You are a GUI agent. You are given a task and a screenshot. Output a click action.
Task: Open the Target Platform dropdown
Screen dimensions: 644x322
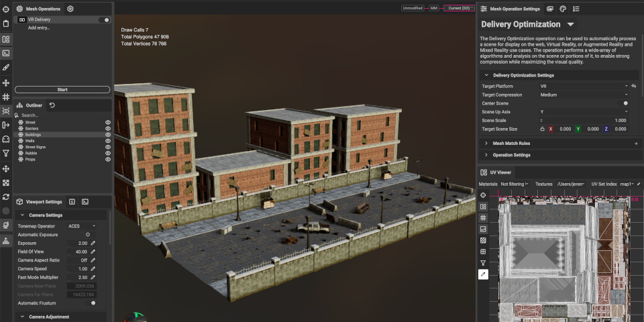pos(584,87)
